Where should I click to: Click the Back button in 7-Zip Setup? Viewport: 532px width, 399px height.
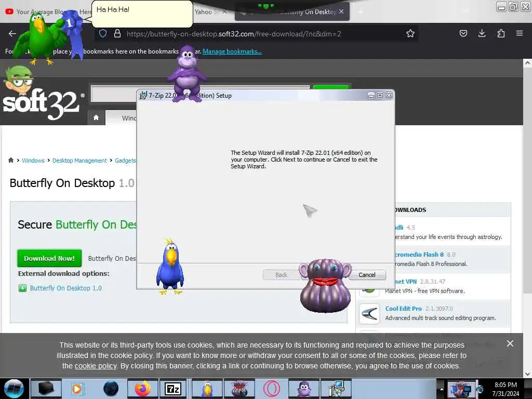pos(281,275)
